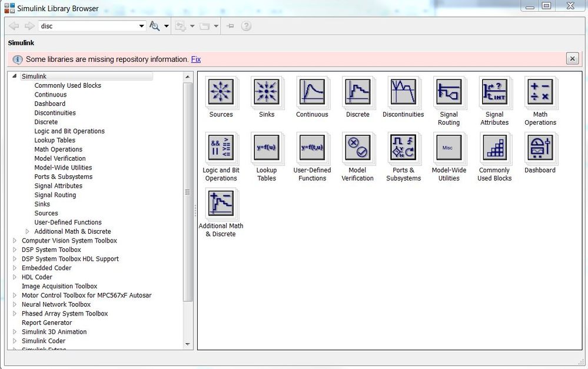This screenshot has width=588, height=369.
Task: Open the Continuous block library icon
Action: [x=312, y=91]
